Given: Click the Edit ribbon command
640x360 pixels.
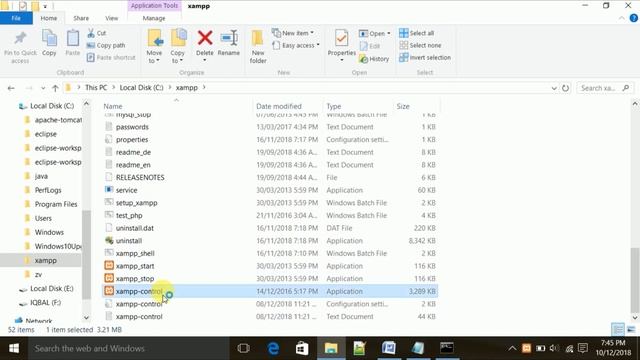Looking at the screenshot, I should coord(370,46).
